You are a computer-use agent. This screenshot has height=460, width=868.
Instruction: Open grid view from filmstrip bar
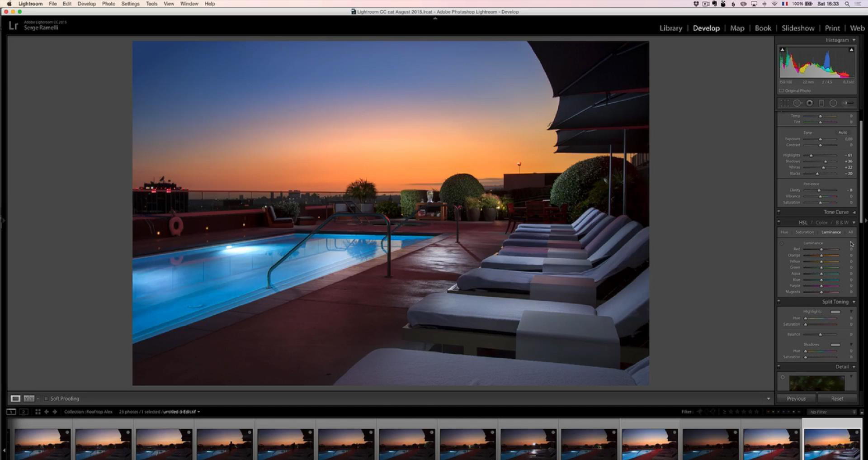coord(38,412)
